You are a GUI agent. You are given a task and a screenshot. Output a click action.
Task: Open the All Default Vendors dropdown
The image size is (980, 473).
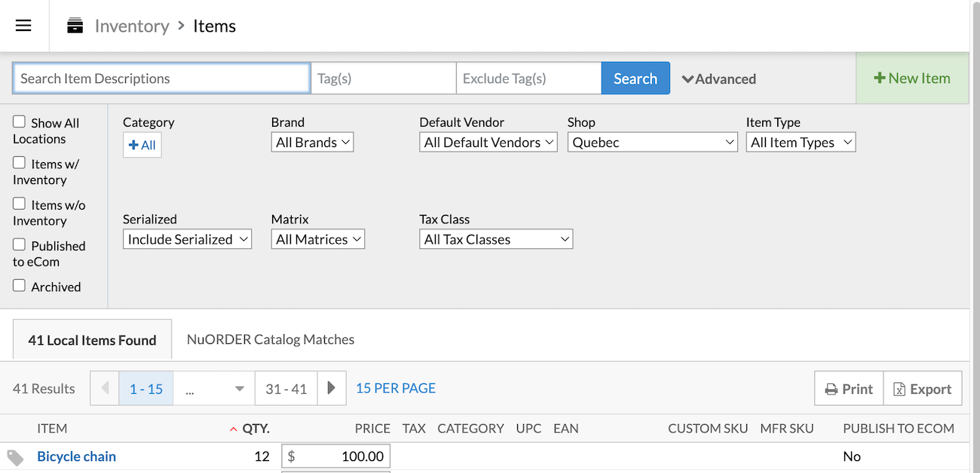(488, 142)
